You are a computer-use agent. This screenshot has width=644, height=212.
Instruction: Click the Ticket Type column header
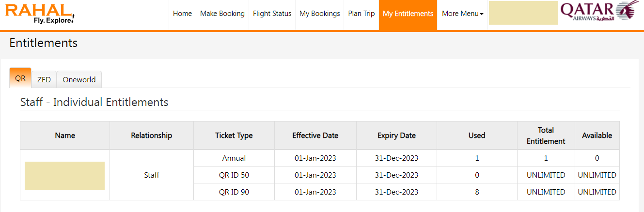(x=234, y=136)
